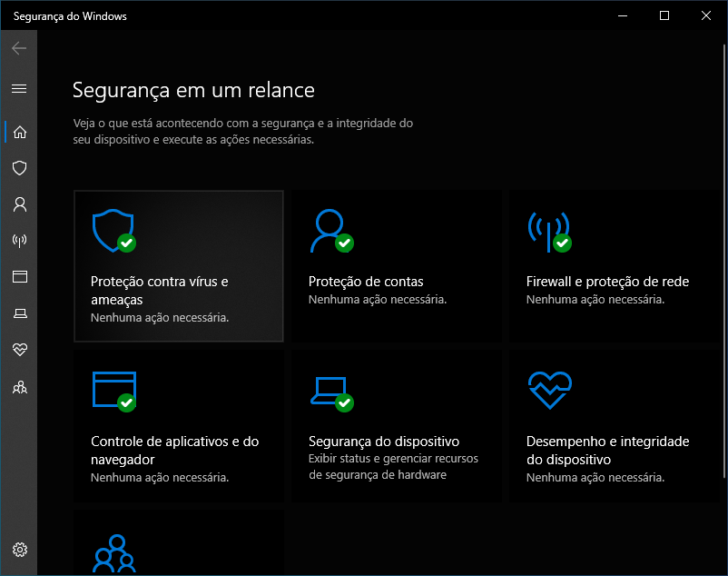Select device health heart icon in sidebar

pos(19,349)
